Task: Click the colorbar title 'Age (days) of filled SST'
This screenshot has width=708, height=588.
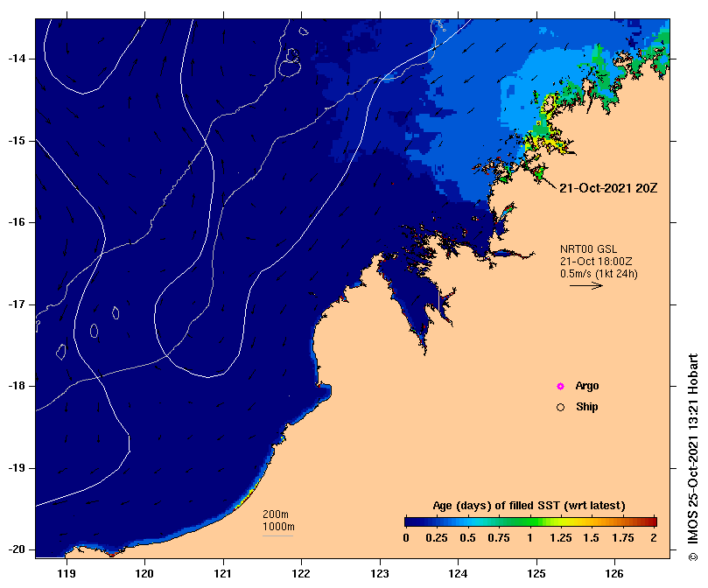Action: tap(529, 506)
